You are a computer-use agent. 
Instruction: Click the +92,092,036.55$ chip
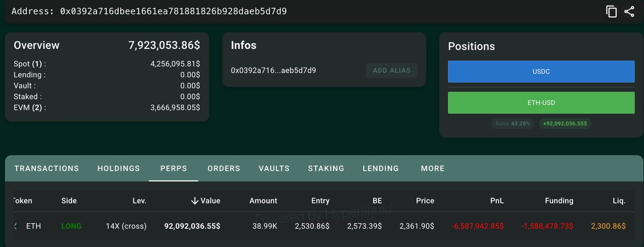click(565, 123)
